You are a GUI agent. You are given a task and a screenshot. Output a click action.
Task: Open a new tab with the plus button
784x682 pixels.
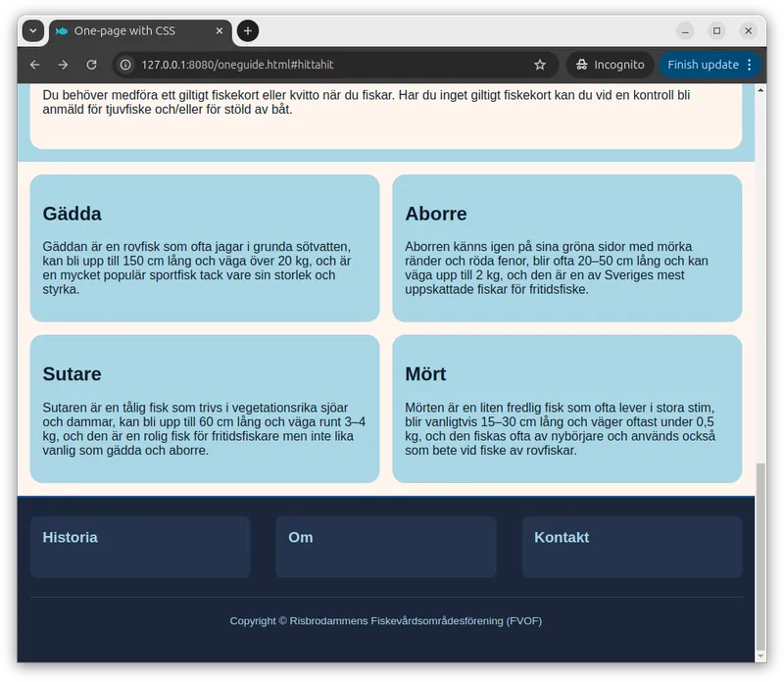click(x=248, y=31)
